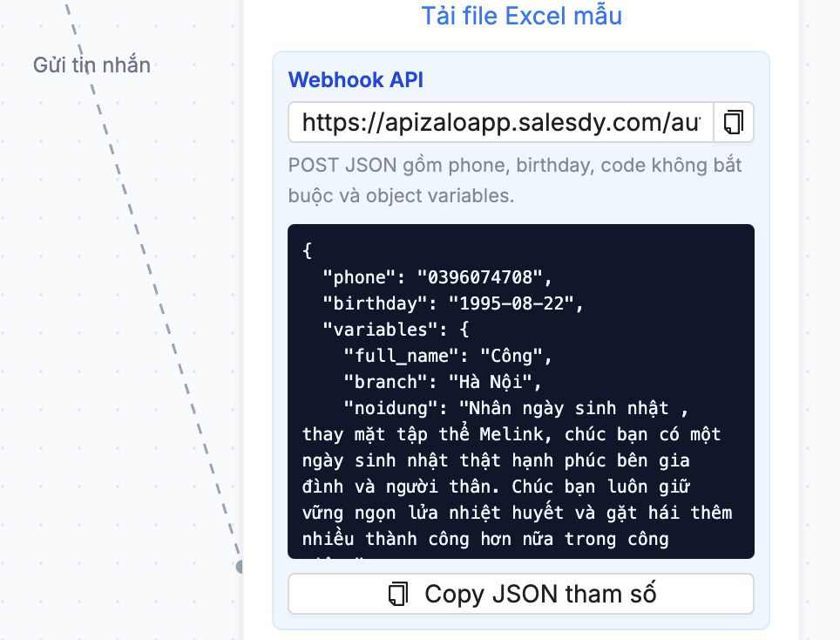The image size is (840, 640).
Task: Click the "variables": { line in the JSON
Action: tap(396, 330)
